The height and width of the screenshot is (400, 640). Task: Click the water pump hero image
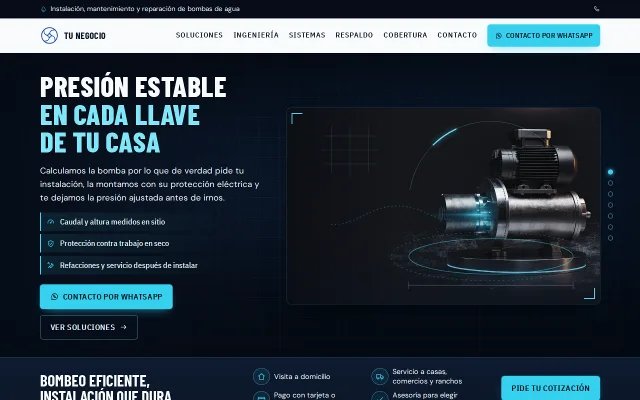(444, 206)
